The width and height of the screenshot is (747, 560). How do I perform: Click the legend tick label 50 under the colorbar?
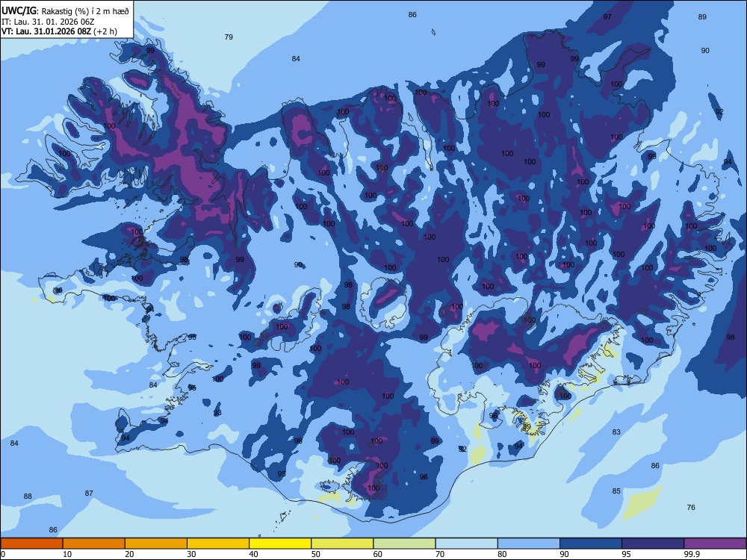coord(315,554)
